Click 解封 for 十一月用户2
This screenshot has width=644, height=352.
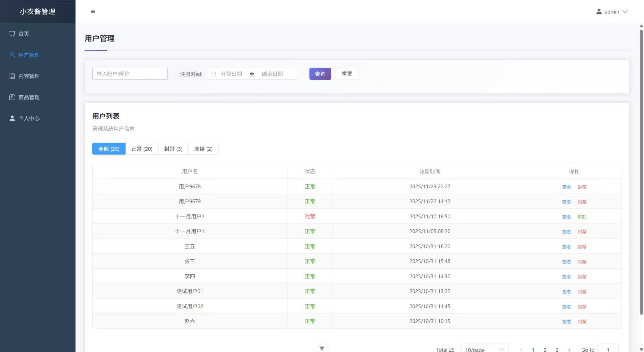click(x=582, y=217)
